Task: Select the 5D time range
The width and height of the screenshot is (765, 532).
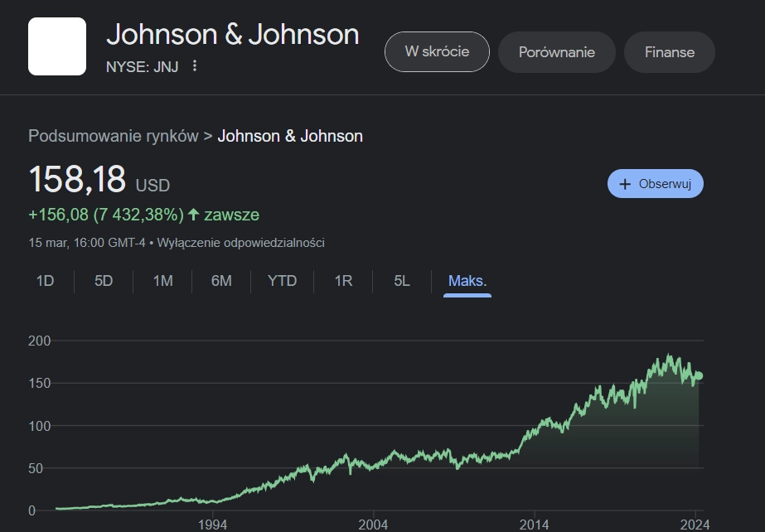Action: click(104, 281)
